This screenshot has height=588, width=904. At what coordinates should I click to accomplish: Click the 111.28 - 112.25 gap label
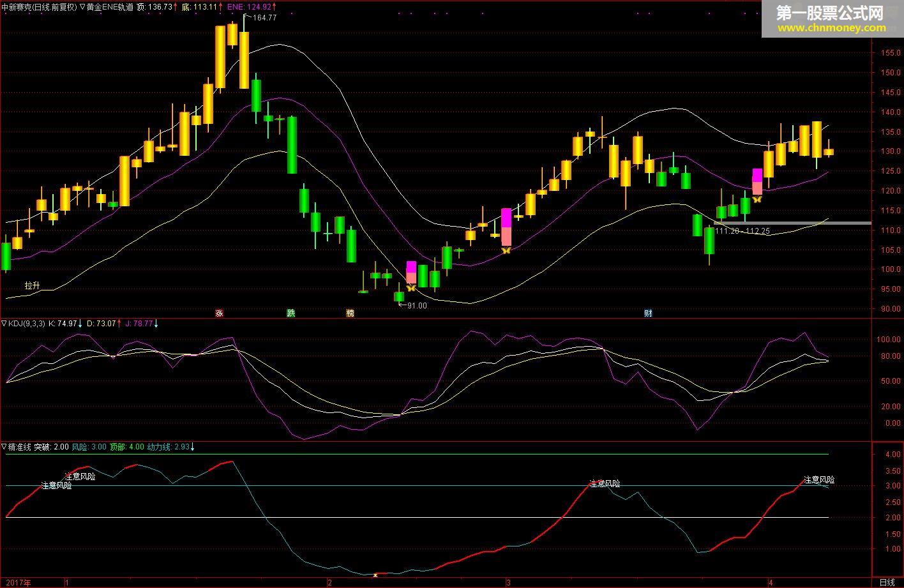point(742,231)
